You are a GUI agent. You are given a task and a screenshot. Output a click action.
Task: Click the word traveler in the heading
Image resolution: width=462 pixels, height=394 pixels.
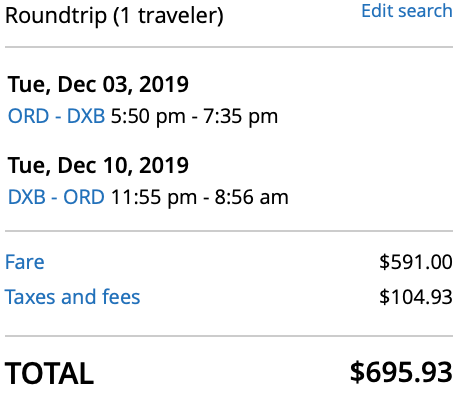point(176,15)
